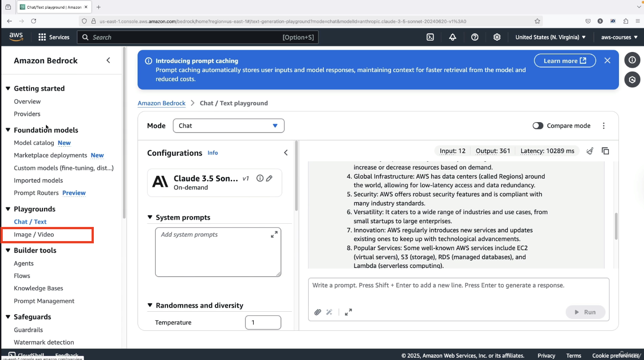Open the browser hamburger menu
644x360 pixels.
(638, 21)
